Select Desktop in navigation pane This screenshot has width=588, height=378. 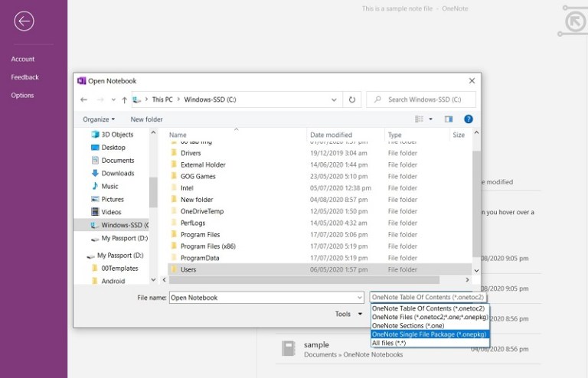pos(109,148)
